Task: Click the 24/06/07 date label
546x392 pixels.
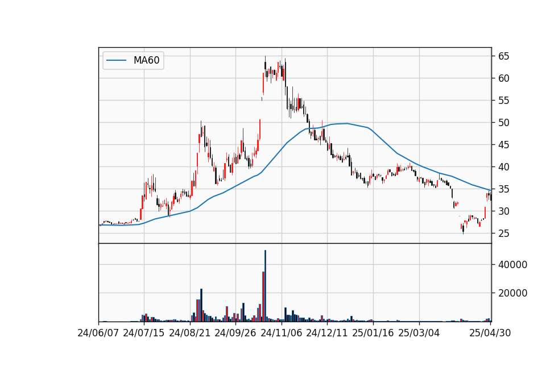Action: point(98,333)
